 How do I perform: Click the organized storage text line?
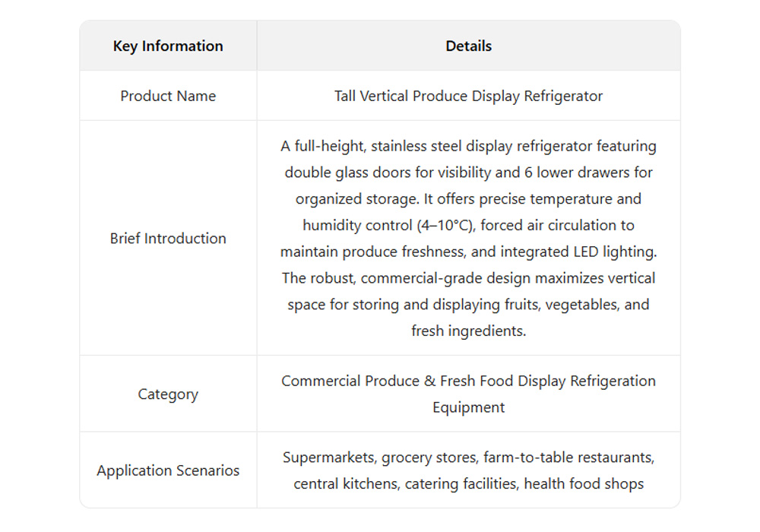pyautogui.click(x=468, y=199)
